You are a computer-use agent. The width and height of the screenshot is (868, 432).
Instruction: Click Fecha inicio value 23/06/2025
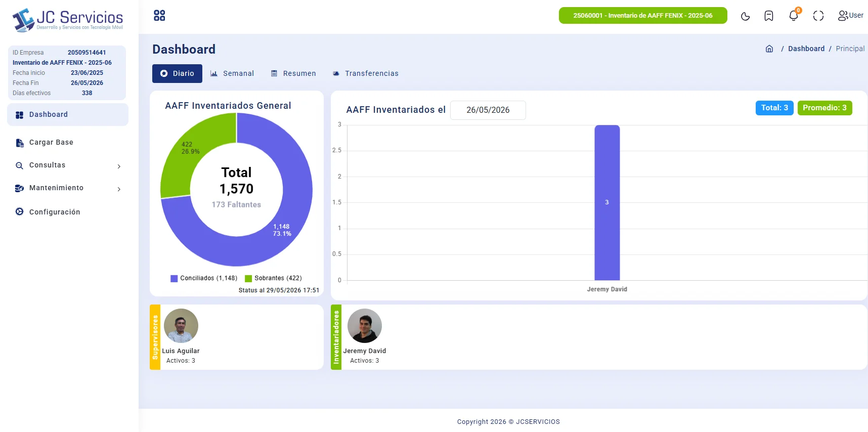87,73
